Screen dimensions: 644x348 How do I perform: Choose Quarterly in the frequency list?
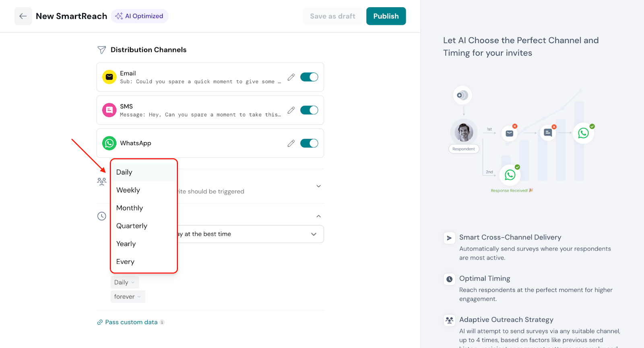click(132, 226)
